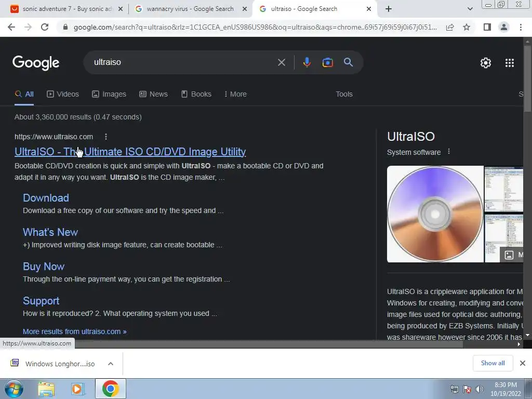Screen dimensions: 532x399
Task: Open the network tray icon
Action: (454, 389)
